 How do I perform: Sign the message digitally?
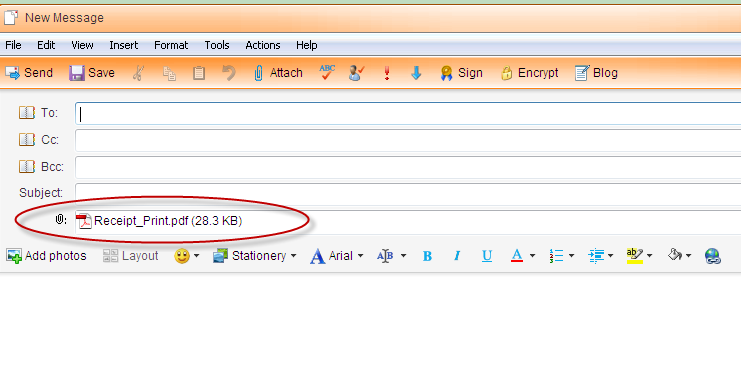pyautogui.click(x=461, y=73)
